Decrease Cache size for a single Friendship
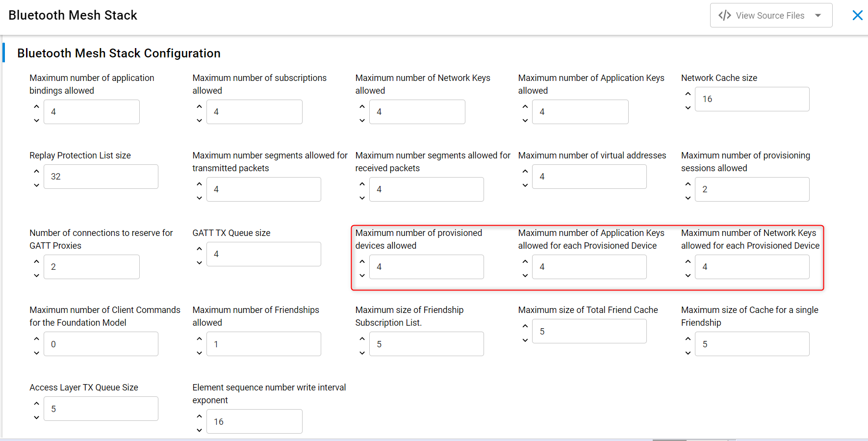868x441 pixels. point(688,353)
